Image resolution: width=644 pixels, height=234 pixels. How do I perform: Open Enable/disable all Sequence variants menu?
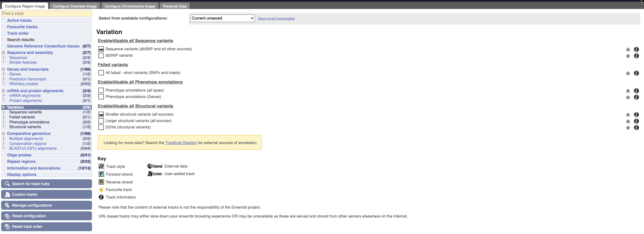pyautogui.click(x=135, y=41)
